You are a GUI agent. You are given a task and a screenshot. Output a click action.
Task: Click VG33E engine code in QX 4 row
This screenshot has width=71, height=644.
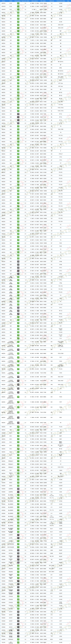coord(61,9)
